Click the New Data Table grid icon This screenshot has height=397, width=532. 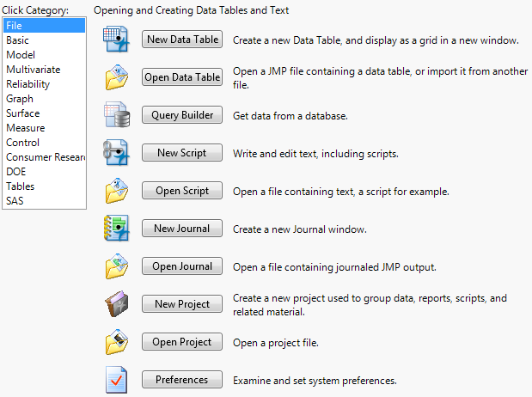[x=115, y=40]
